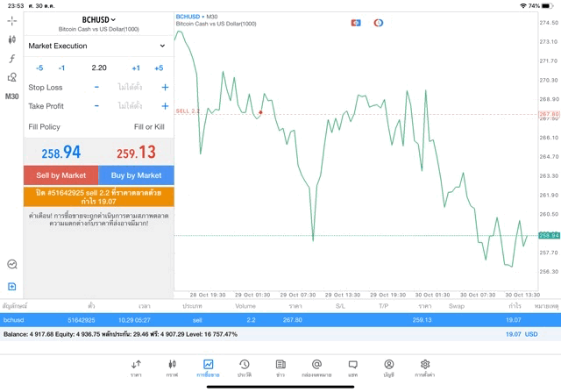
Task: Open indicators function icon
Action: click(x=11, y=59)
